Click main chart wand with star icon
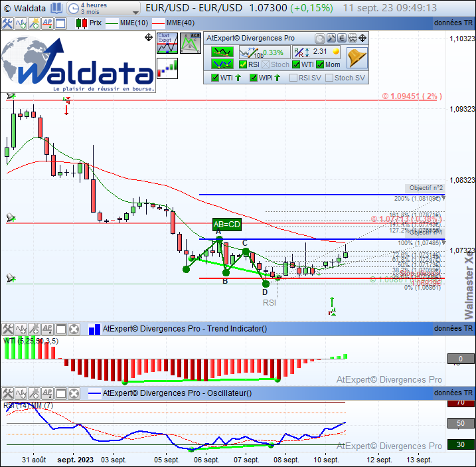This screenshot has width=476, height=467. 34,23
